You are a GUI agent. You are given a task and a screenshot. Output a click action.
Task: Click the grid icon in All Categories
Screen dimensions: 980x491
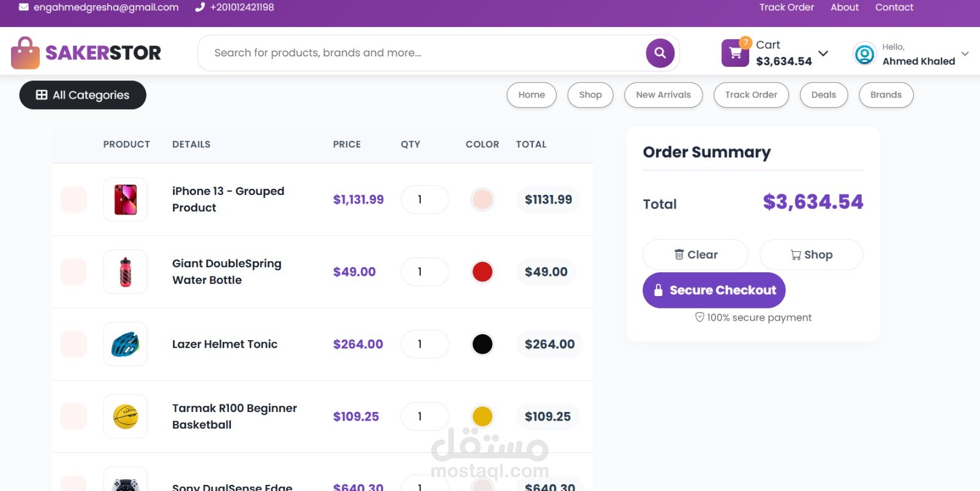coord(42,95)
